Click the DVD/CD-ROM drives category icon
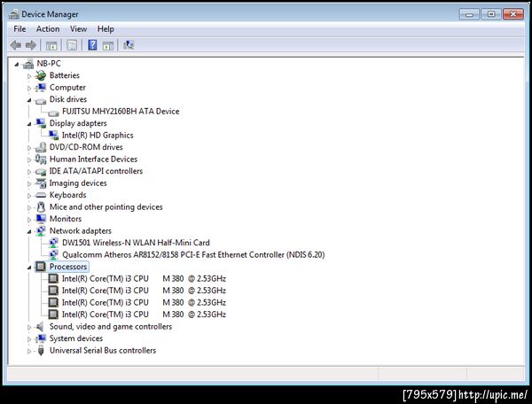This screenshot has height=404, width=532. pos(41,147)
